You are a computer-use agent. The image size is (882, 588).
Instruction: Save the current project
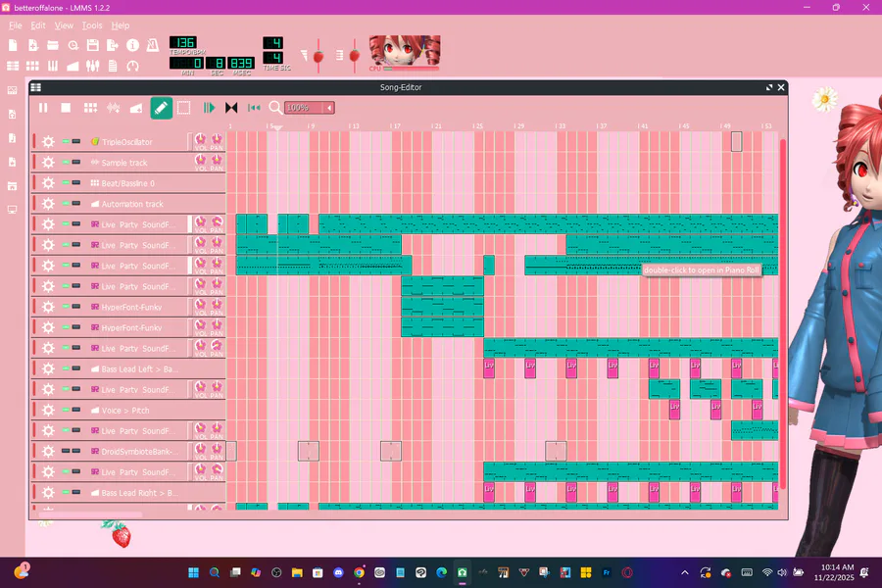(x=93, y=46)
